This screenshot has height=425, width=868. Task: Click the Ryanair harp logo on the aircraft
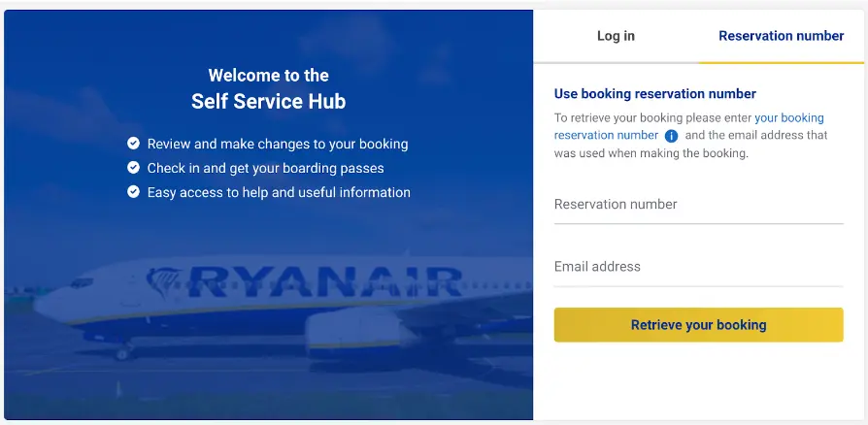pos(164,281)
